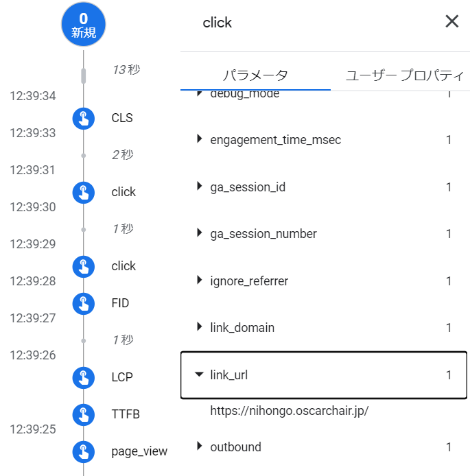Click the nihongo.oscarchair.jp URL value
Viewport: 470px width, 476px height.
290,411
